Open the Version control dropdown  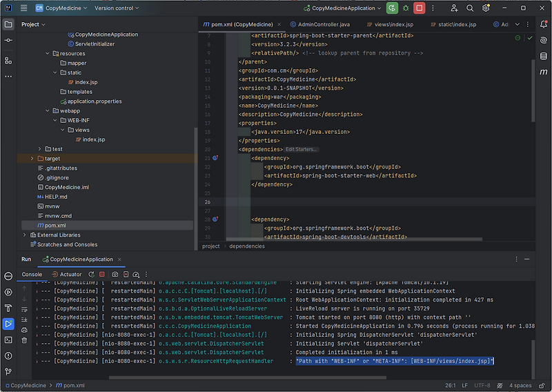tap(117, 8)
